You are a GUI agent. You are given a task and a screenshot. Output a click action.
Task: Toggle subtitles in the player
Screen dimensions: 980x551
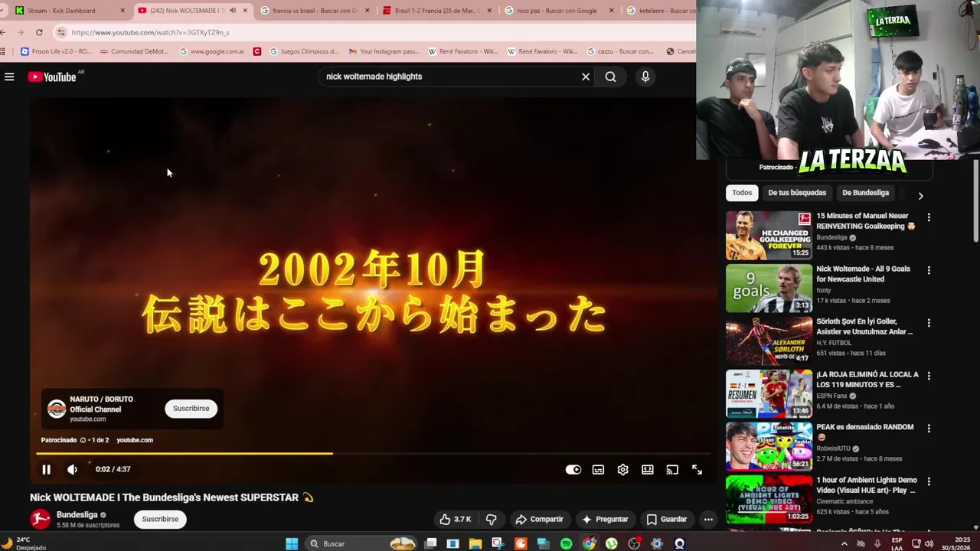point(598,470)
